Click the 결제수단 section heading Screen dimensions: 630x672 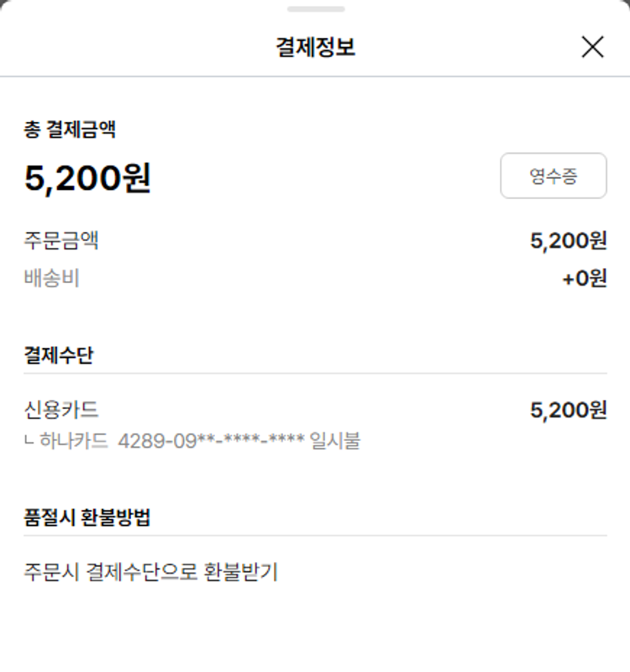59,354
